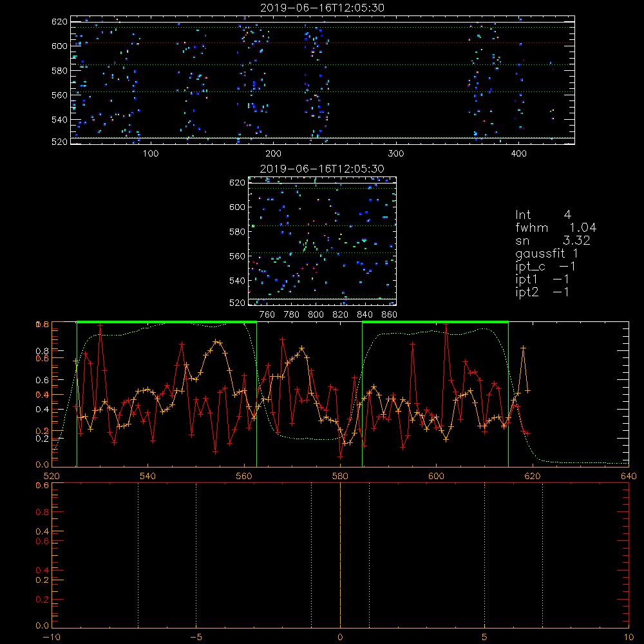Select the 'sn 3.32' readout
The width and height of the screenshot is (644, 644).
[x=553, y=241]
